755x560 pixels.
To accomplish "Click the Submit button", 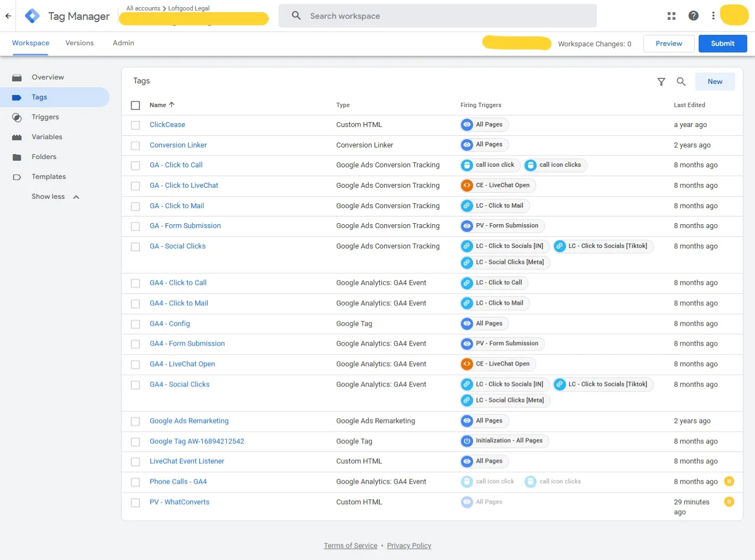I will click(x=722, y=44).
